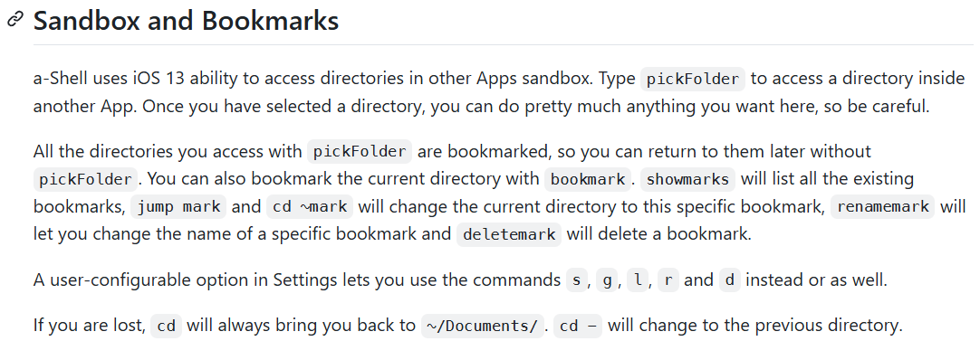Click the anchor link icon beside the heading
The image size is (980, 360).
tap(15, 20)
